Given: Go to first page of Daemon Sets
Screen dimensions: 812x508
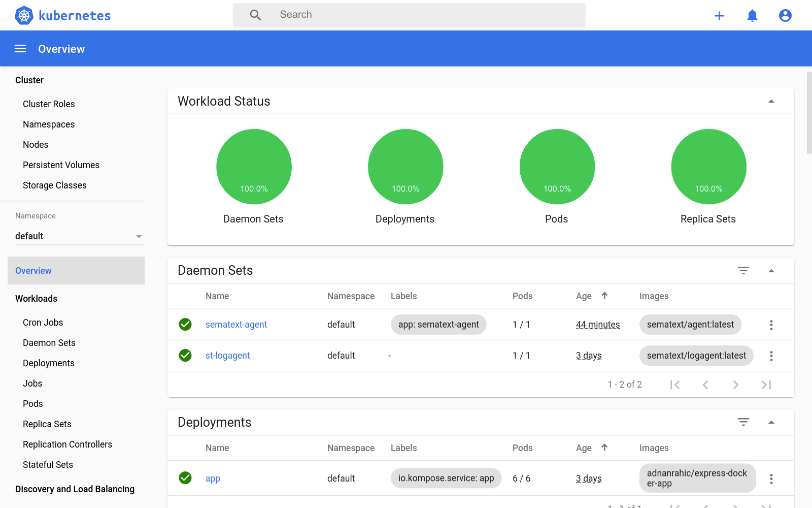Looking at the screenshot, I should pyautogui.click(x=675, y=385).
